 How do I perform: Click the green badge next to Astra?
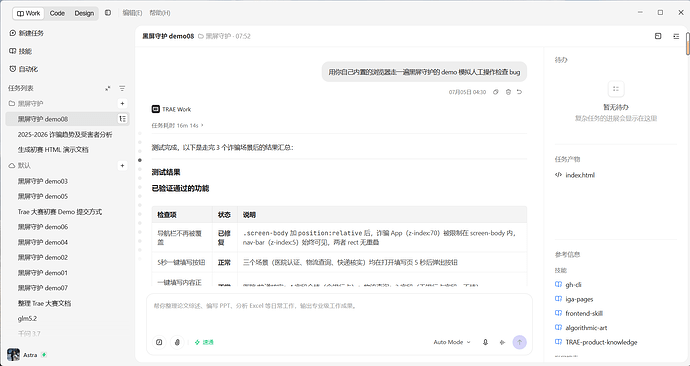click(44, 355)
